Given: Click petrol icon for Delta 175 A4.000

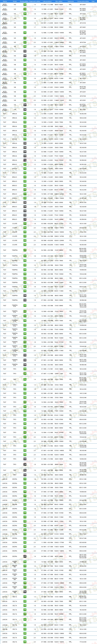Looking at the screenshot, I should [x=25, y=642].
